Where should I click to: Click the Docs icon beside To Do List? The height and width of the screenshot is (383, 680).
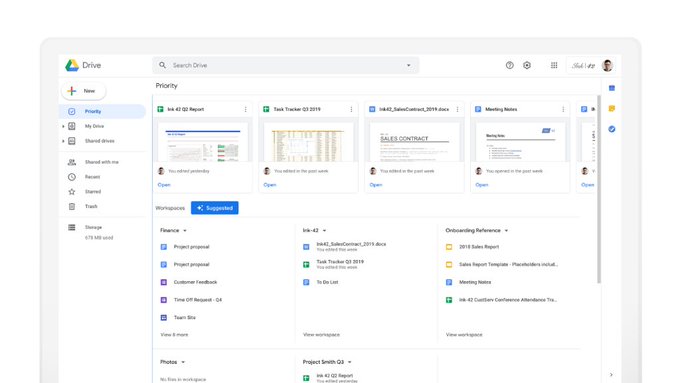(x=306, y=282)
